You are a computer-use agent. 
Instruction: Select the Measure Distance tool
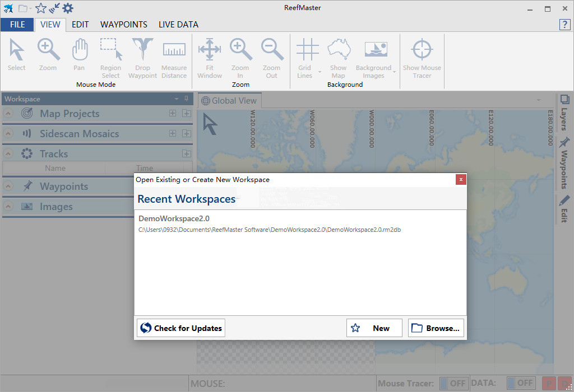(x=174, y=58)
